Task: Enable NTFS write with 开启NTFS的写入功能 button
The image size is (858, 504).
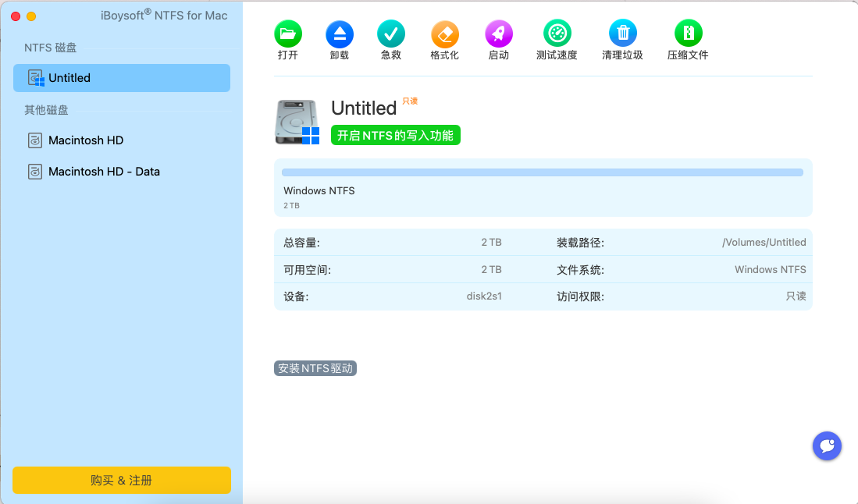Action: click(x=395, y=134)
